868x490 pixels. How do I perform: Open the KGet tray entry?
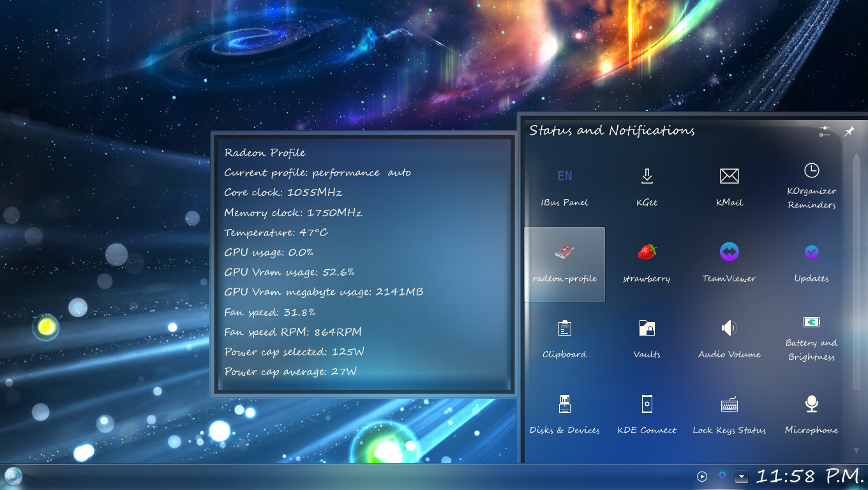tap(647, 188)
